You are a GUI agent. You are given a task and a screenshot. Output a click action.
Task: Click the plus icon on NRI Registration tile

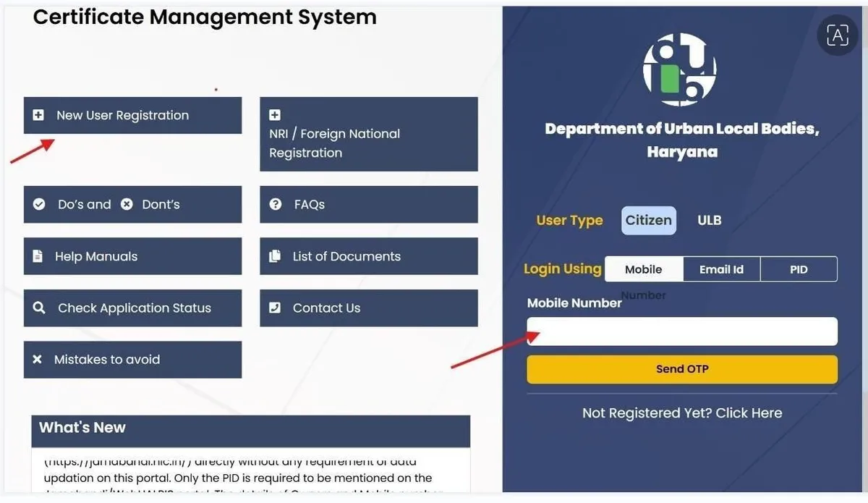(274, 114)
